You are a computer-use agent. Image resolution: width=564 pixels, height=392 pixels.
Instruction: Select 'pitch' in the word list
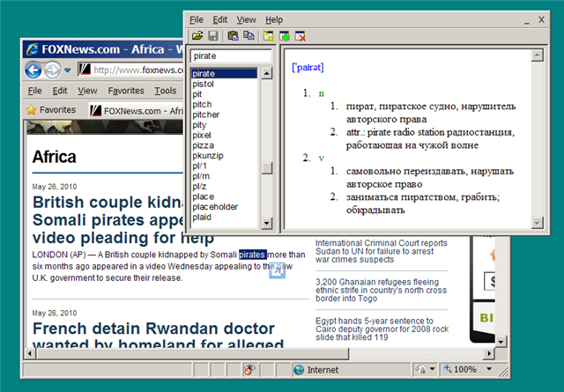coord(224,105)
